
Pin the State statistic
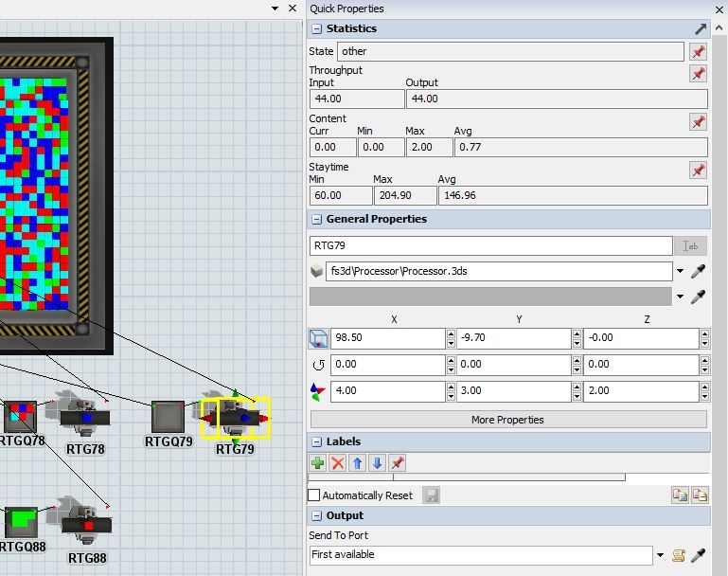(x=698, y=51)
